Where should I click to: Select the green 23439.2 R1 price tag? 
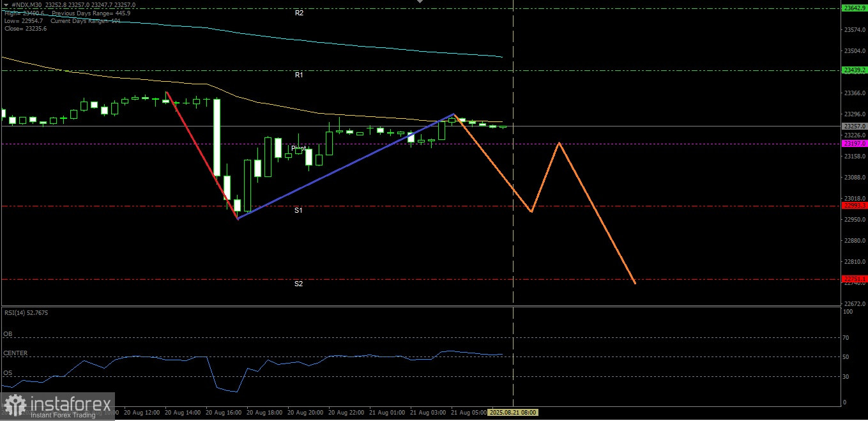(855, 70)
